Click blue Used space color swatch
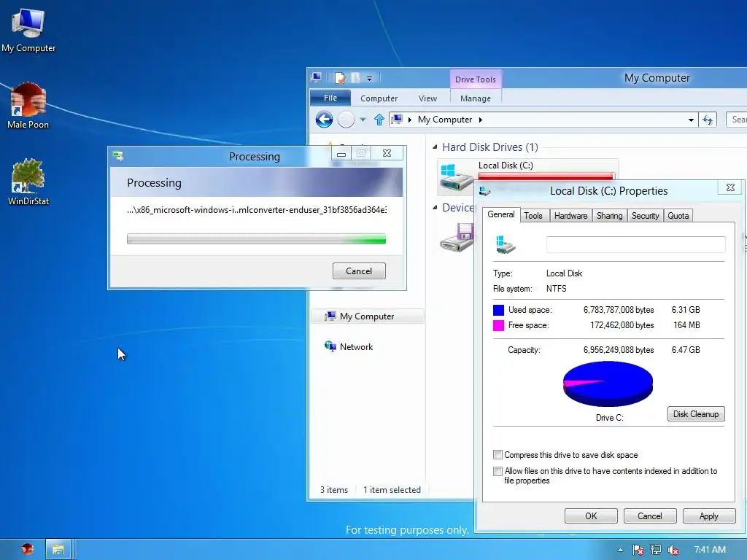This screenshot has width=747, height=560. pyautogui.click(x=498, y=310)
